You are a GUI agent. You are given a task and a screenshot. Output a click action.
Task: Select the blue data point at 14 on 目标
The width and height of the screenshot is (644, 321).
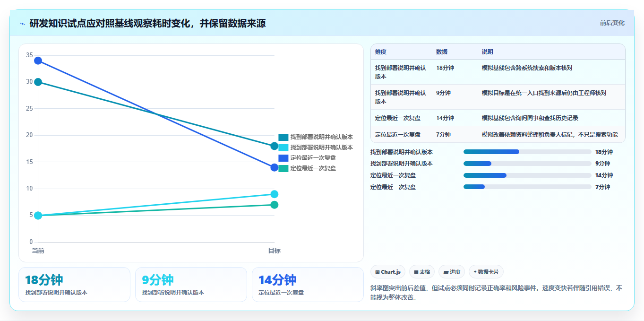point(274,167)
